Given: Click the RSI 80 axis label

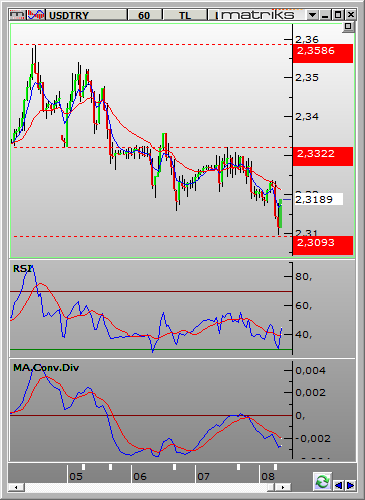Looking at the screenshot, I should click(x=304, y=277).
